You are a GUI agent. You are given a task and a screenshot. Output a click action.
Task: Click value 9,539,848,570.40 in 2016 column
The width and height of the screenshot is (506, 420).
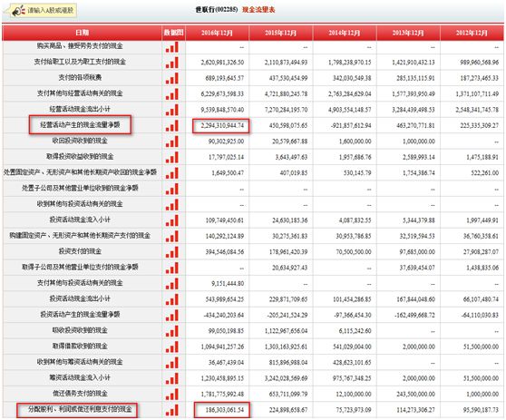coord(222,110)
